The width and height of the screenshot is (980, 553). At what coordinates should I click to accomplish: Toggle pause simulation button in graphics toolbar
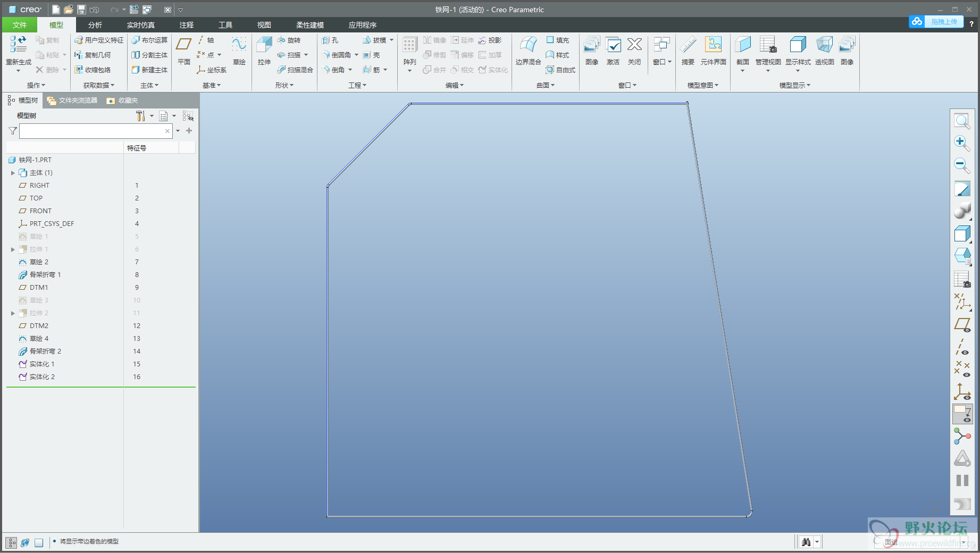coord(962,481)
